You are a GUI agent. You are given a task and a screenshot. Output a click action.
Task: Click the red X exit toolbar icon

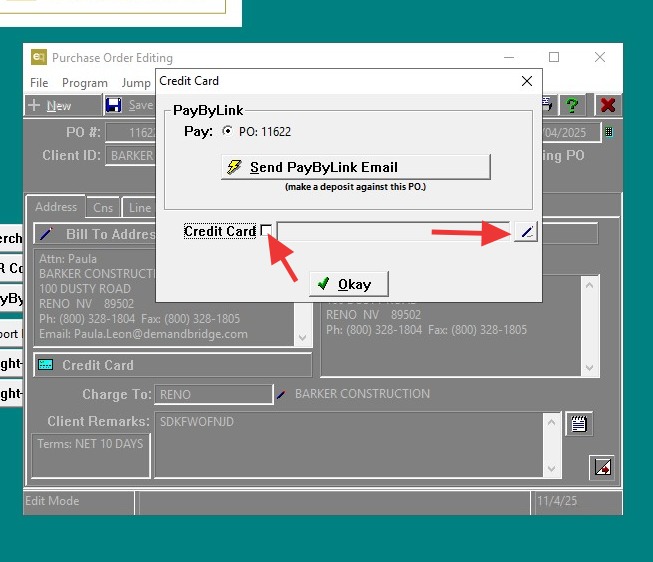(x=608, y=105)
